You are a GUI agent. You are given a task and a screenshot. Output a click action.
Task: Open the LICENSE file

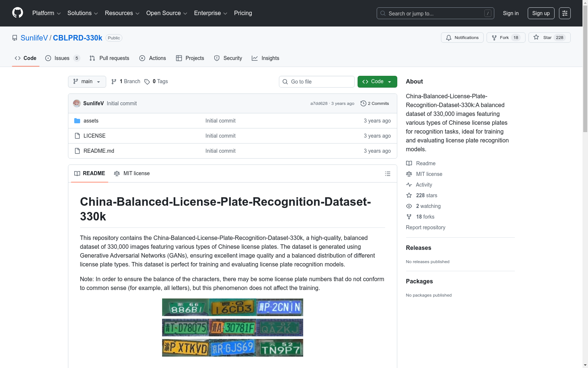pos(94,136)
